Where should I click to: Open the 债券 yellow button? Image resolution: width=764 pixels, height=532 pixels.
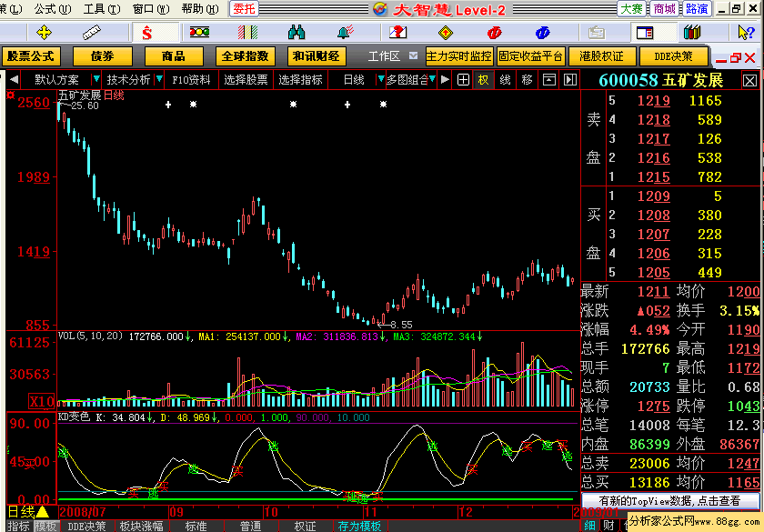pyautogui.click(x=102, y=56)
